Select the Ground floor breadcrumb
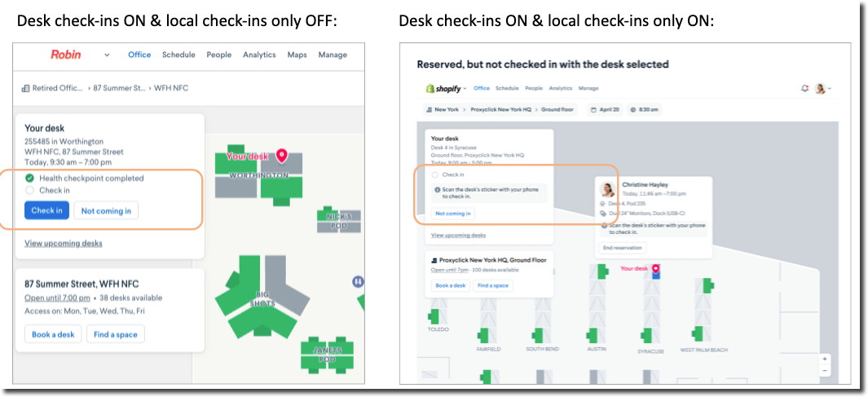The width and height of the screenshot is (868, 397). 556,109
